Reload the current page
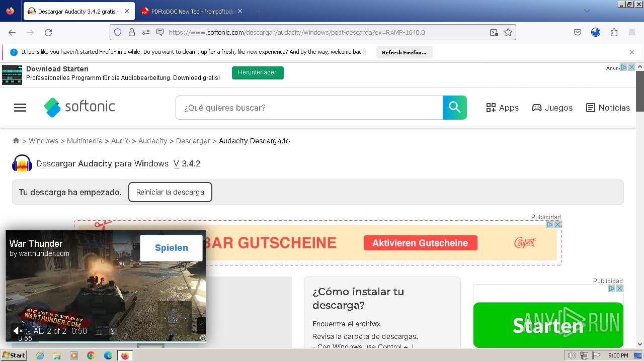644x362 pixels. point(48,32)
